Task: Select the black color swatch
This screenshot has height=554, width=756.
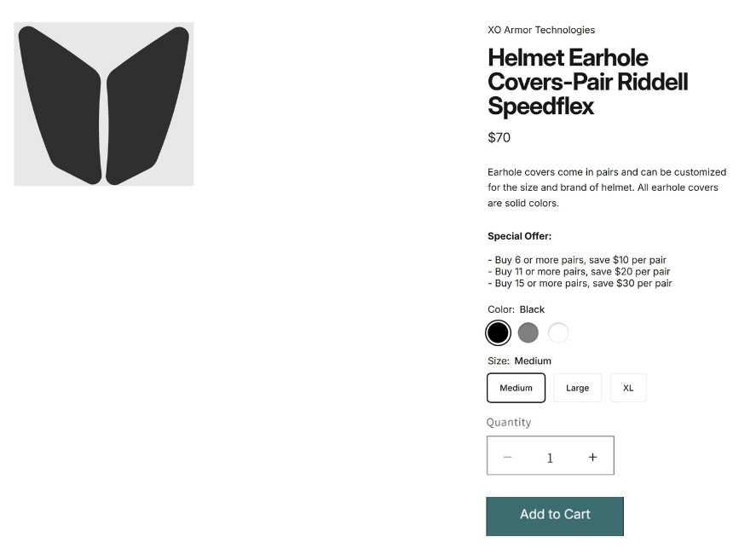Action: pyautogui.click(x=498, y=332)
